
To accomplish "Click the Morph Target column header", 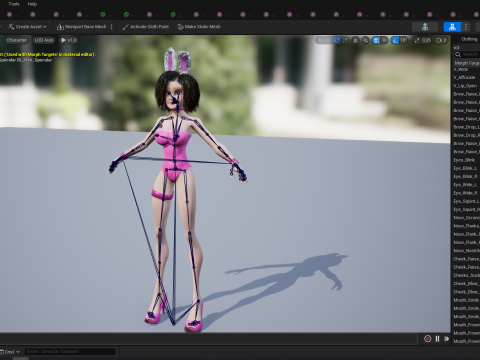I will pos(467,63).
